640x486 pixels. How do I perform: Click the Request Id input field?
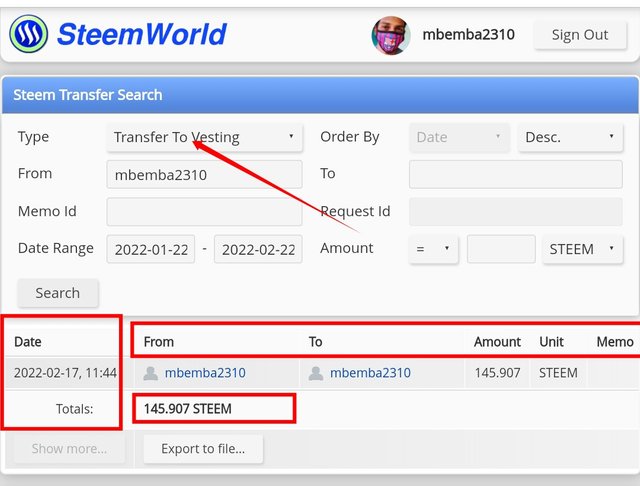[516, 212]
